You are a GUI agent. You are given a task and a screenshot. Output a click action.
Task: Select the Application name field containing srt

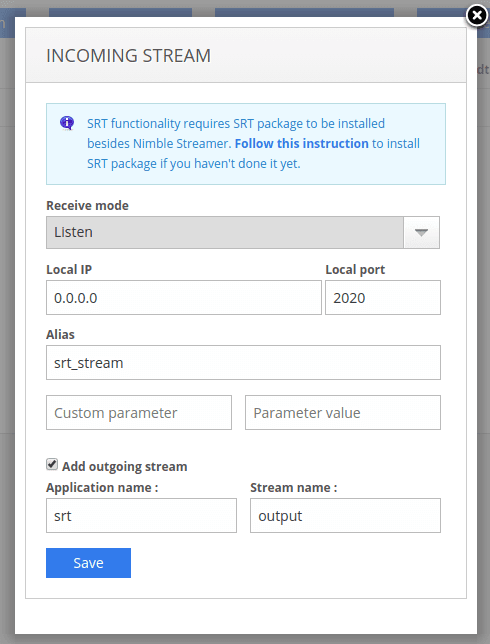141,516
